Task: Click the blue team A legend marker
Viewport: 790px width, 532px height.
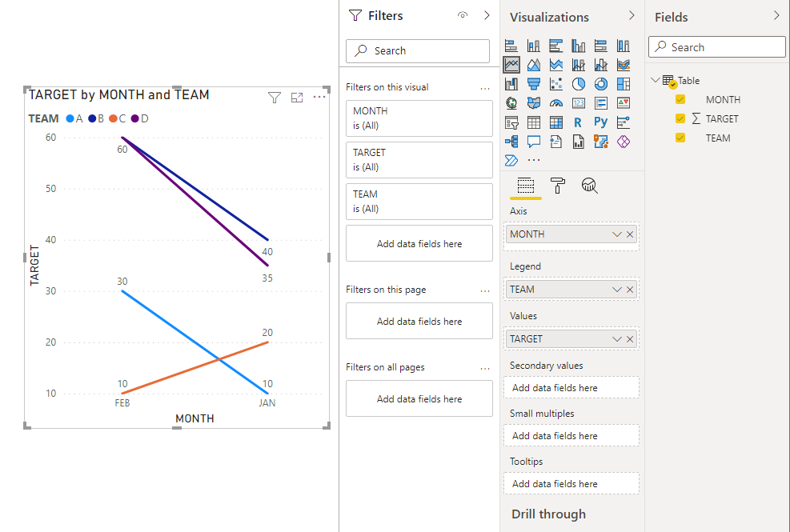Action: [x=70, y=118]
